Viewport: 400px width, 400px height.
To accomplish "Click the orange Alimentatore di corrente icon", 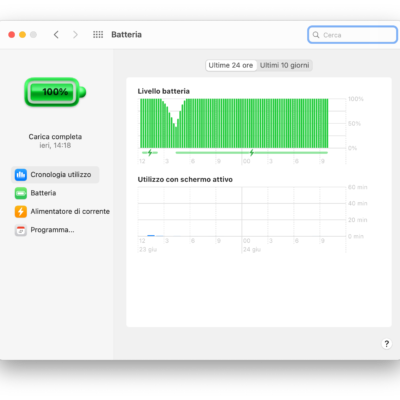I will point(21,211).
